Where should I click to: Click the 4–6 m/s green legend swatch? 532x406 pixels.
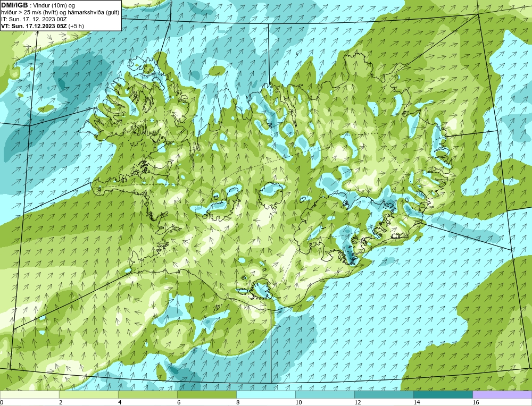pos(147,394)
